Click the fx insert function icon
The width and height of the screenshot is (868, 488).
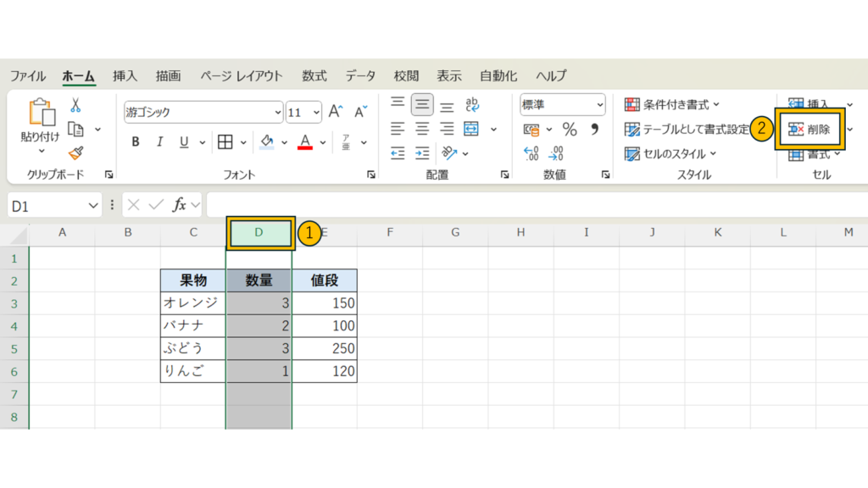pos(180,205)
